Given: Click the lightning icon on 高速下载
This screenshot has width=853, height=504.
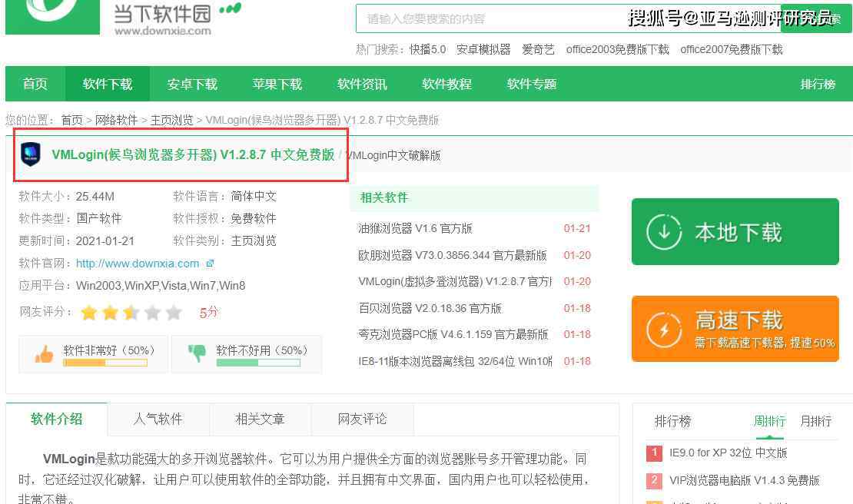Looking at the screenshot, I should pos(664,330).
